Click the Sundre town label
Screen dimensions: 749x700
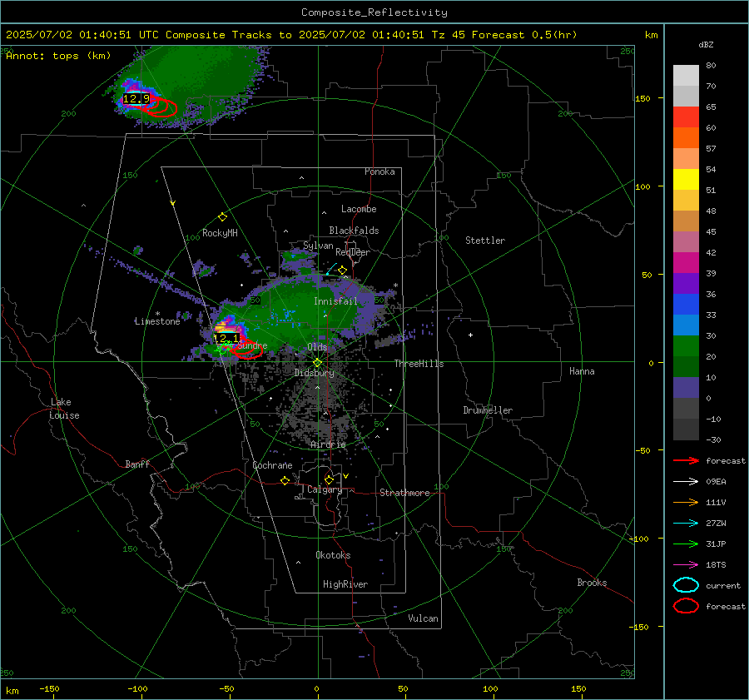coord(252,345)
